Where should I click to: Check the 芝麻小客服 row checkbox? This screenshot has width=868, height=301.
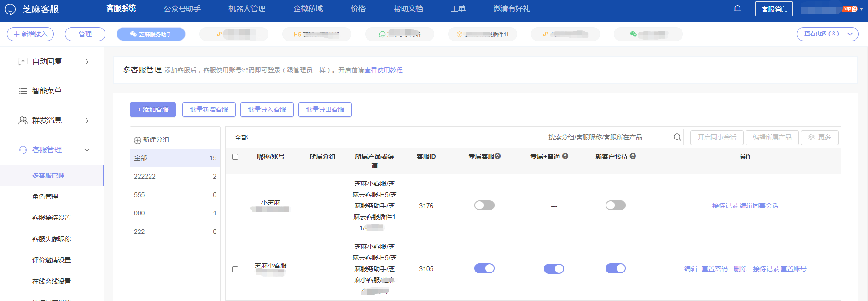[x=235, y=269]
